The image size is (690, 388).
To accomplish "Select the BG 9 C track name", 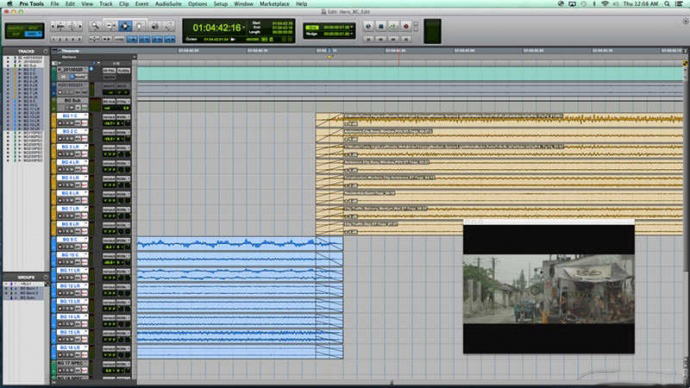I will [x=70, y=240].
